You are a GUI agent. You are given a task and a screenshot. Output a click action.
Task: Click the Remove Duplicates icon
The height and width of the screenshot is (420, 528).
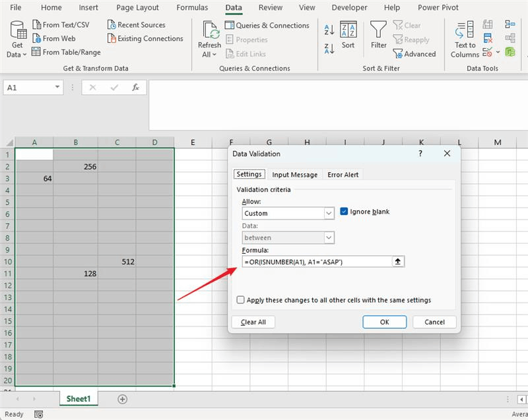tap(487, 37)
